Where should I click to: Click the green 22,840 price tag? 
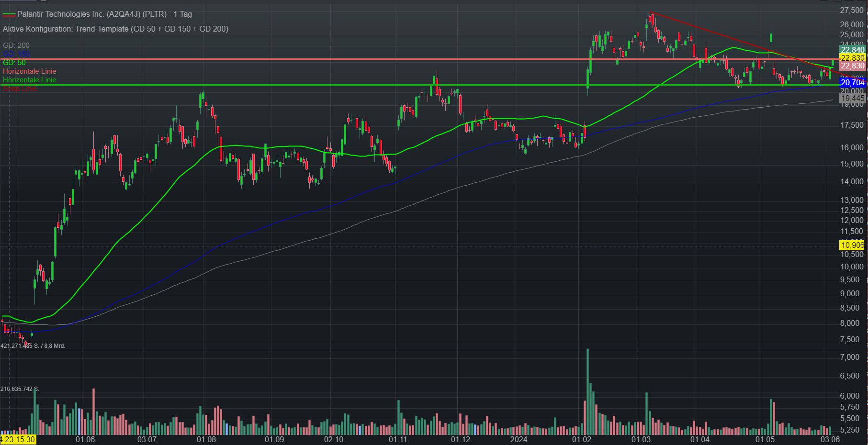(852, 50)
